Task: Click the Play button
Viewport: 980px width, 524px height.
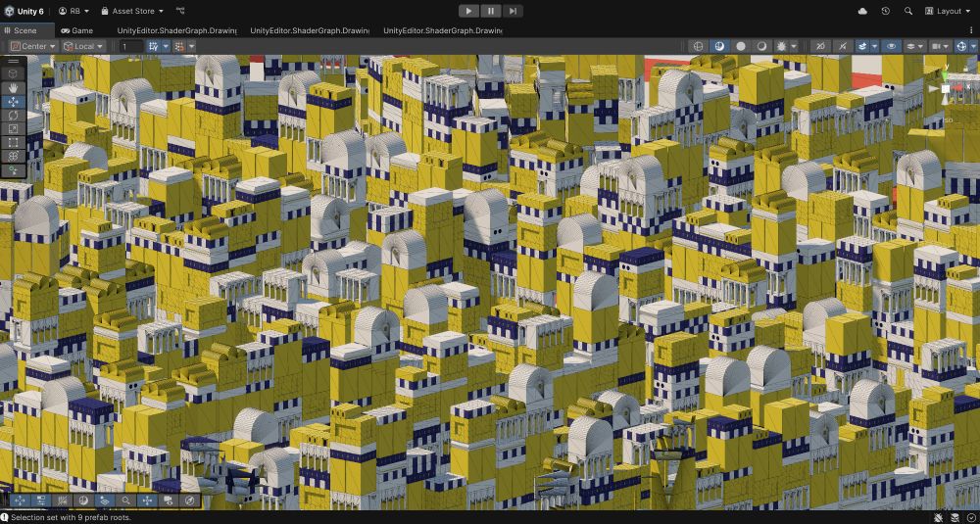Action: click(468, 11)
